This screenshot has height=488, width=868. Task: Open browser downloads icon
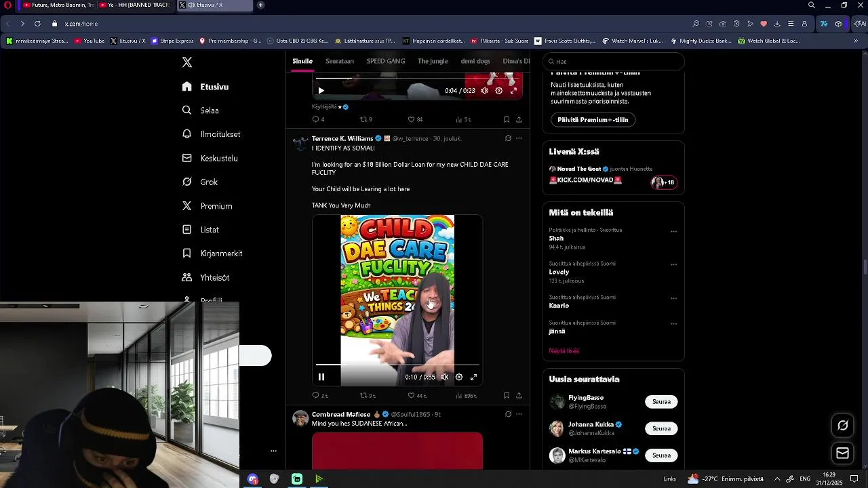point(777,24)
